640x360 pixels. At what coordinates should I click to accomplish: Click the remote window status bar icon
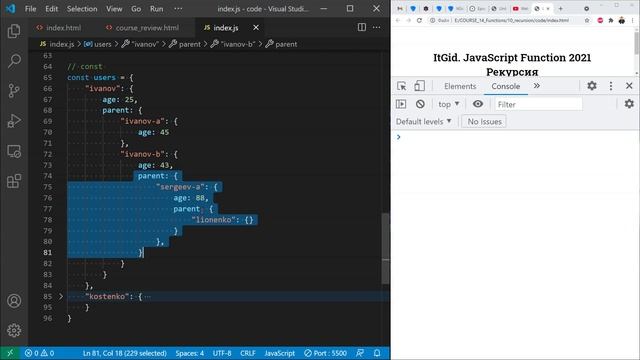(x=10, y=353)
